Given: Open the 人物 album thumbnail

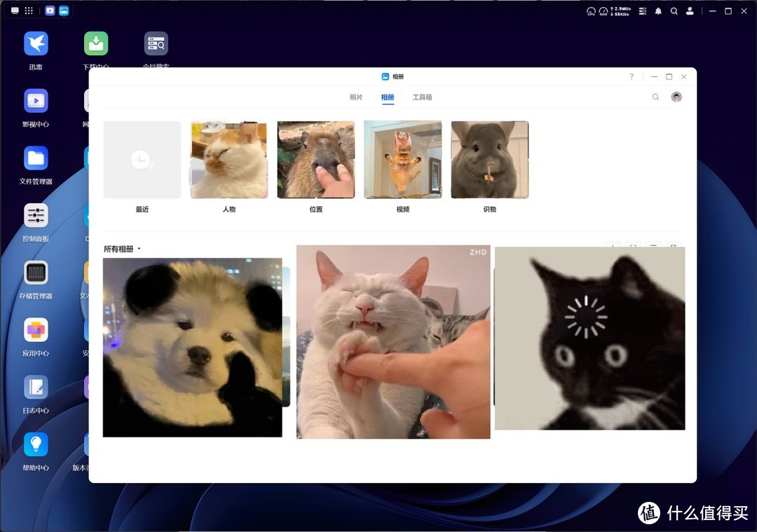Looking at the screenshot, I should 229,160.
